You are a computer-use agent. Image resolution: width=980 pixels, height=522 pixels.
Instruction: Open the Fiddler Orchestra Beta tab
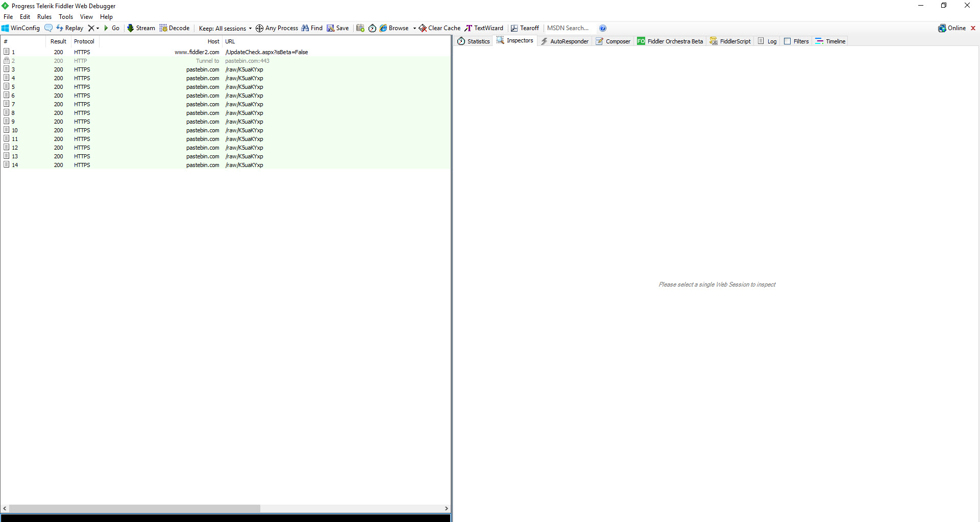click(670, 41)
